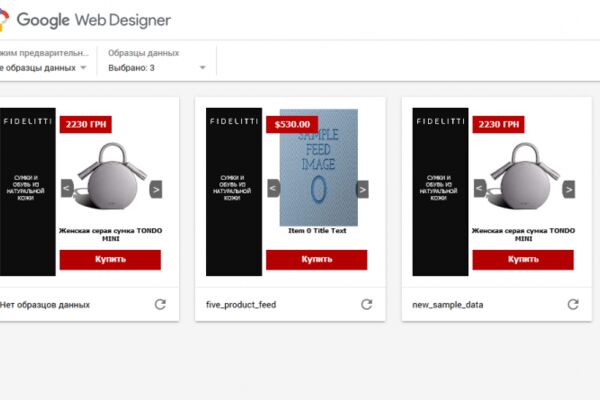This screenshot has height=400, width=600.
Task: Click the 'five_product_feed' label
Action: click(x=241, y=305)
